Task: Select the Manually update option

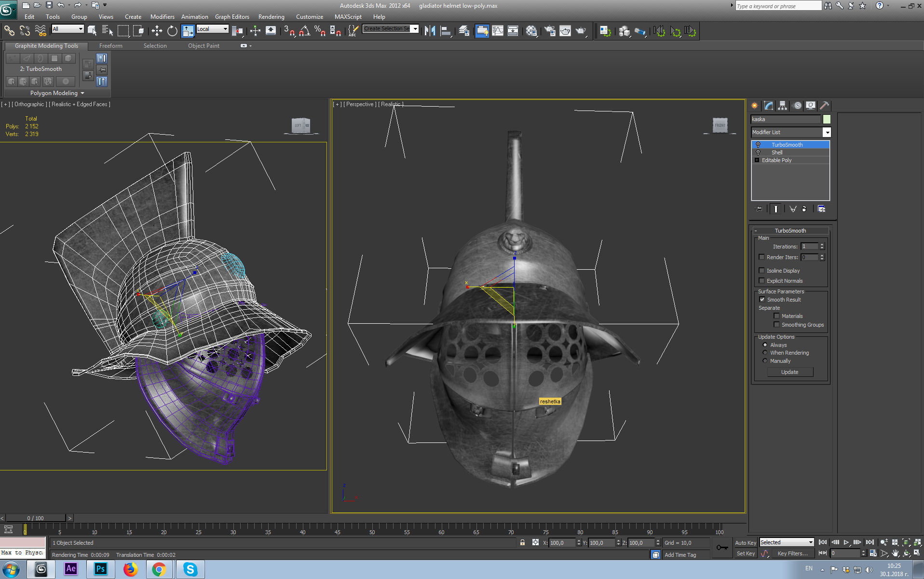Action: [x=765, y=361]
